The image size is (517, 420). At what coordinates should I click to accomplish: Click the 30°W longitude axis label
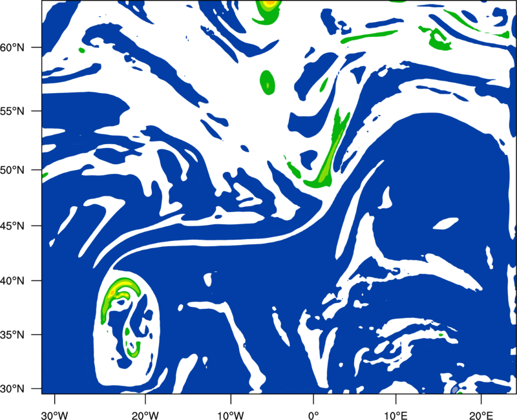54,415
